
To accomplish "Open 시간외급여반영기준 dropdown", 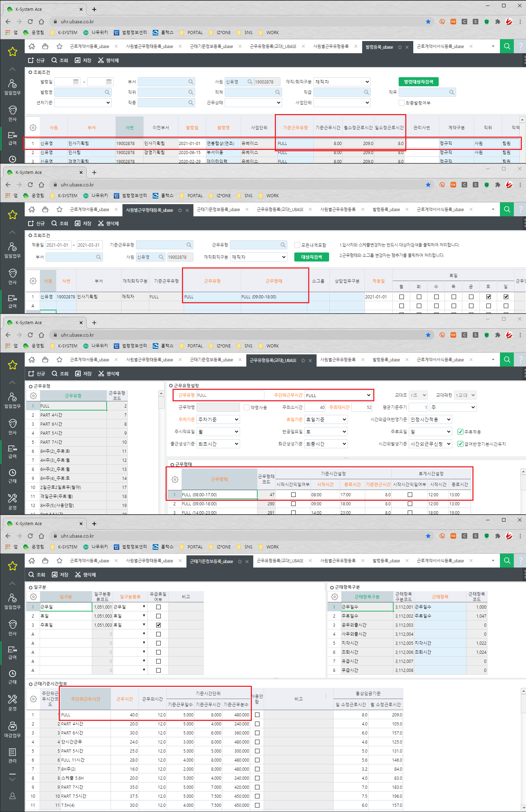I will coord(430,419).
